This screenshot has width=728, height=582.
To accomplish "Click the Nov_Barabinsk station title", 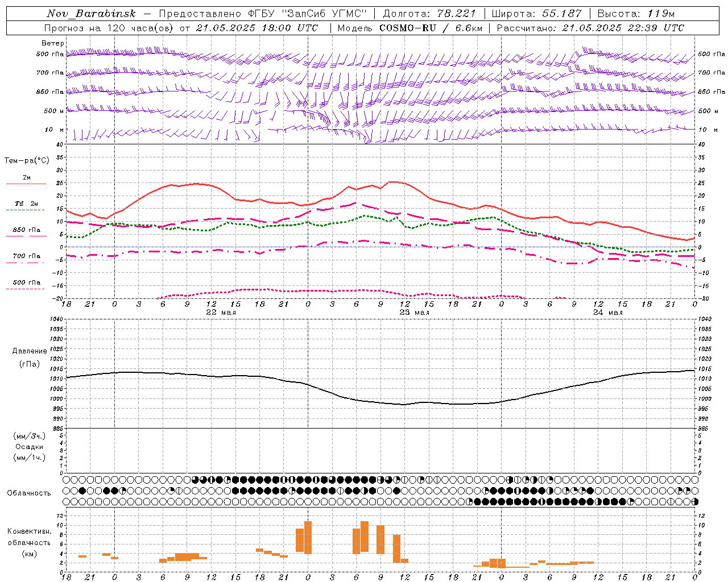I will pyautogui.click(x=92, y=14).
